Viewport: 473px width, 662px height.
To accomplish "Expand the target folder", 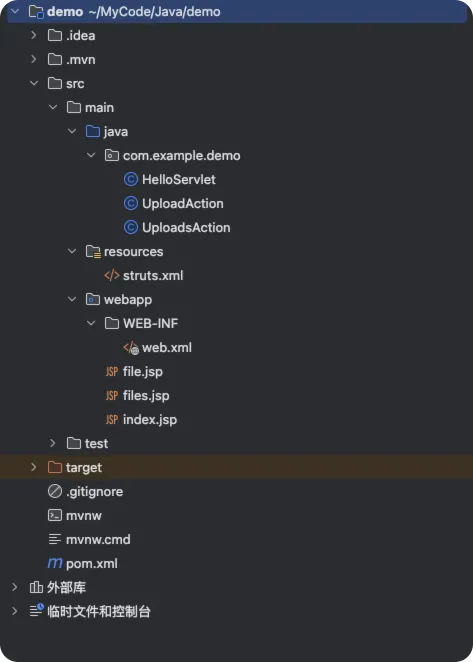I will click(x=34, y=467).
